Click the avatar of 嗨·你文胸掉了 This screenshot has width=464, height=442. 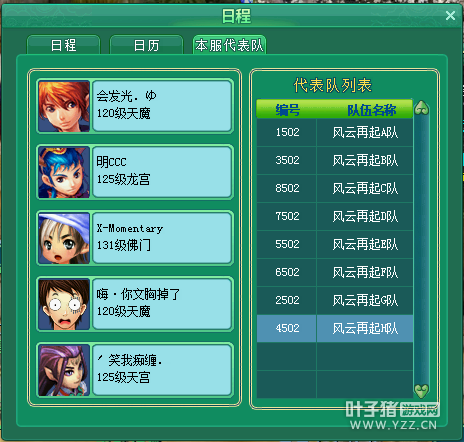coord(64,304)
